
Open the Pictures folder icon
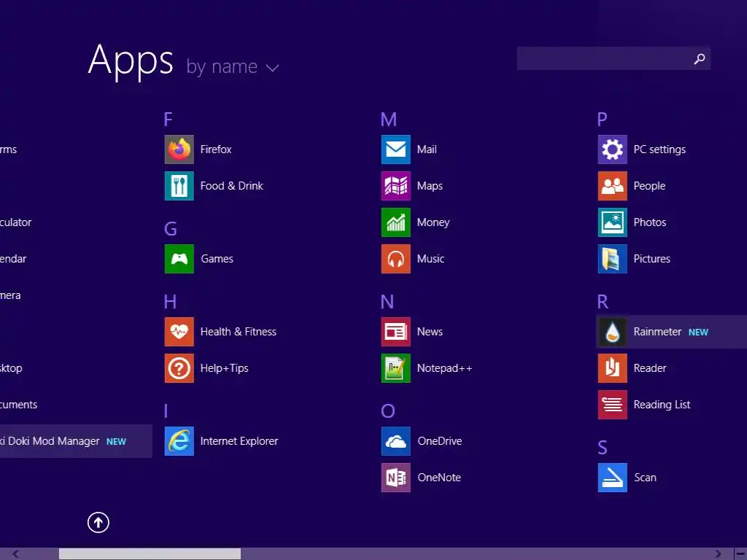613,259
